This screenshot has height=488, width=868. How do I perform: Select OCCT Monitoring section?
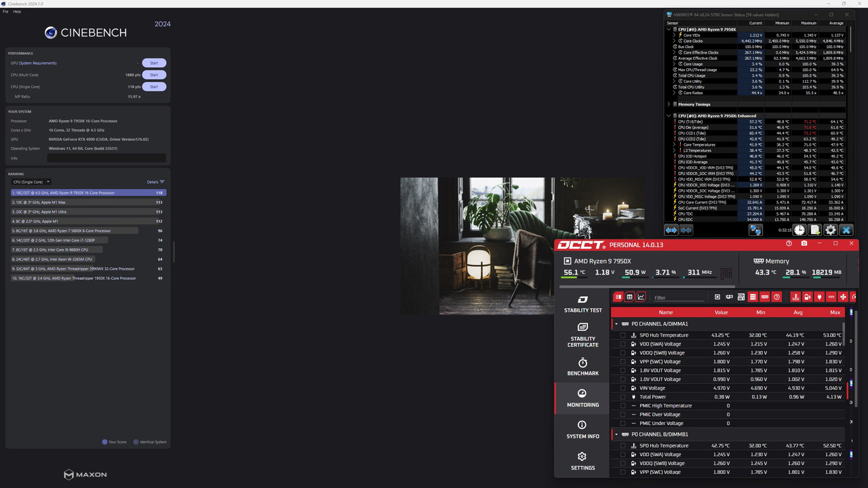click(583, 399)
